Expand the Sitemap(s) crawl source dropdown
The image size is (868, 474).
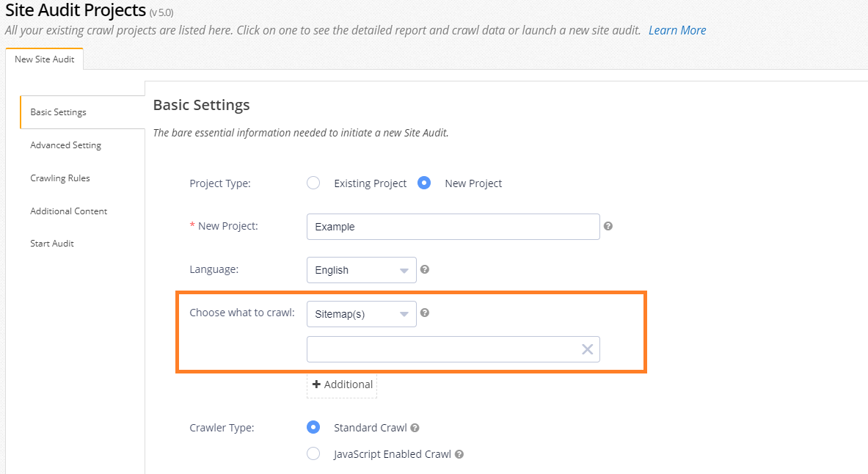(361, 314)
